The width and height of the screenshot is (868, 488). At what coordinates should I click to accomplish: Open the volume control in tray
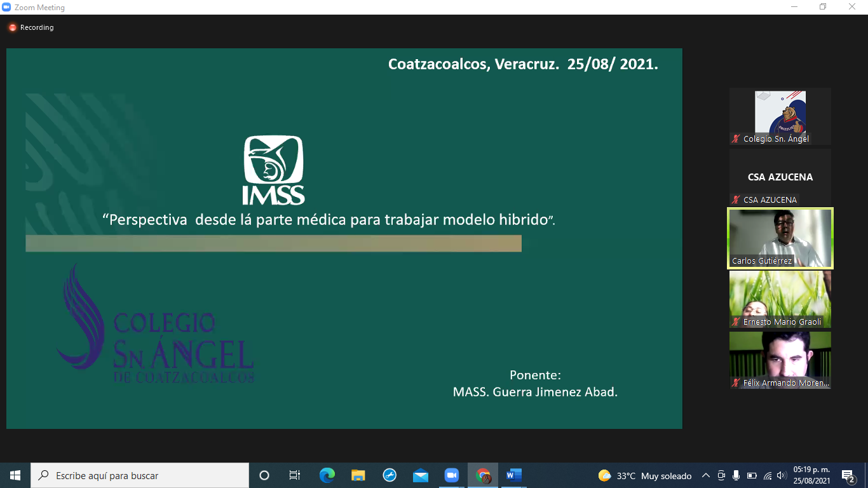(782, 475)
